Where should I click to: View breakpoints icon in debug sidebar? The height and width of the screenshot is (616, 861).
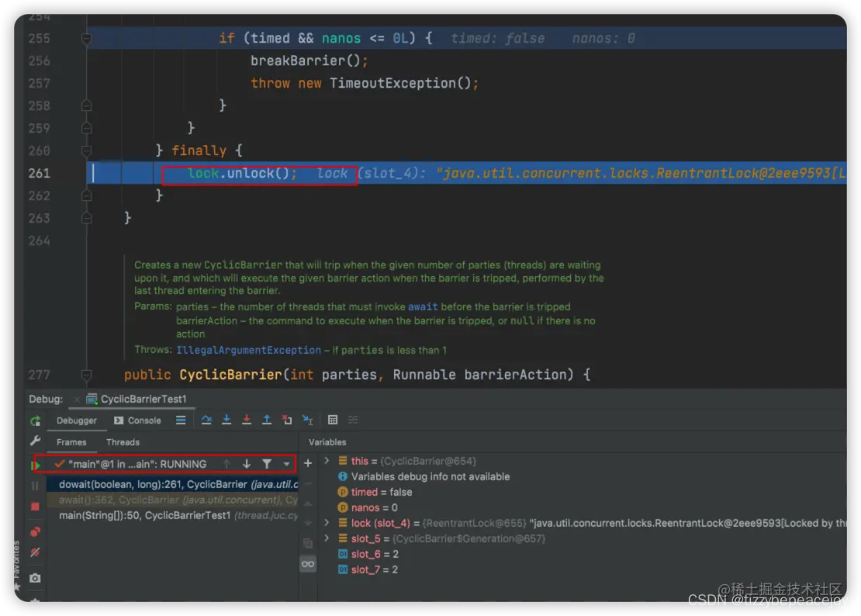[x=36, y=531]
